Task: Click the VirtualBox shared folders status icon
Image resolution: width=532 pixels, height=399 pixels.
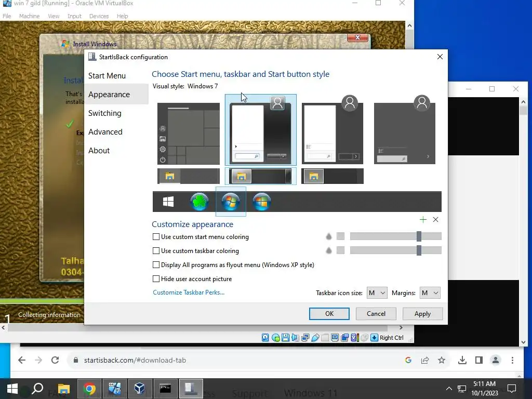Action: tap(325, 338)
